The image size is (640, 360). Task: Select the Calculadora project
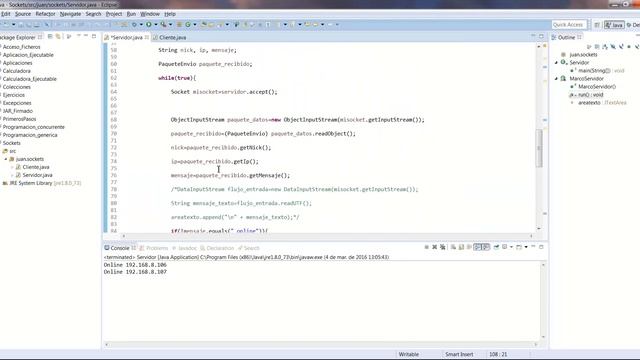[16, 71]
